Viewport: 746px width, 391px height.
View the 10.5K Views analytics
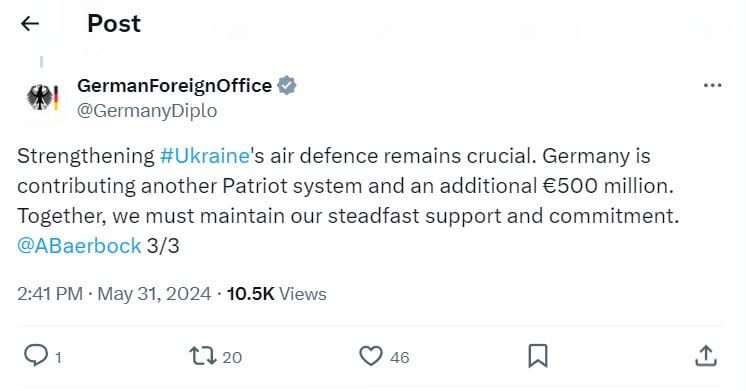276,293
